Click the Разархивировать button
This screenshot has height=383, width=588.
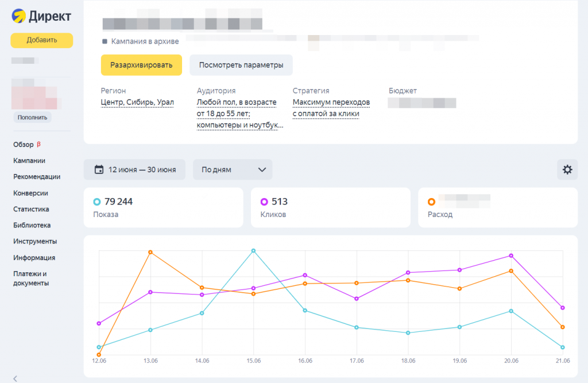(141, 65)
